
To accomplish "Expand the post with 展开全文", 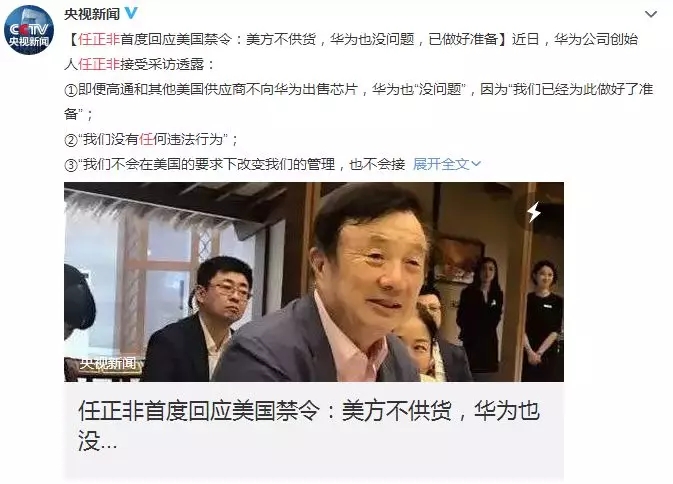I will coord(441,164).
